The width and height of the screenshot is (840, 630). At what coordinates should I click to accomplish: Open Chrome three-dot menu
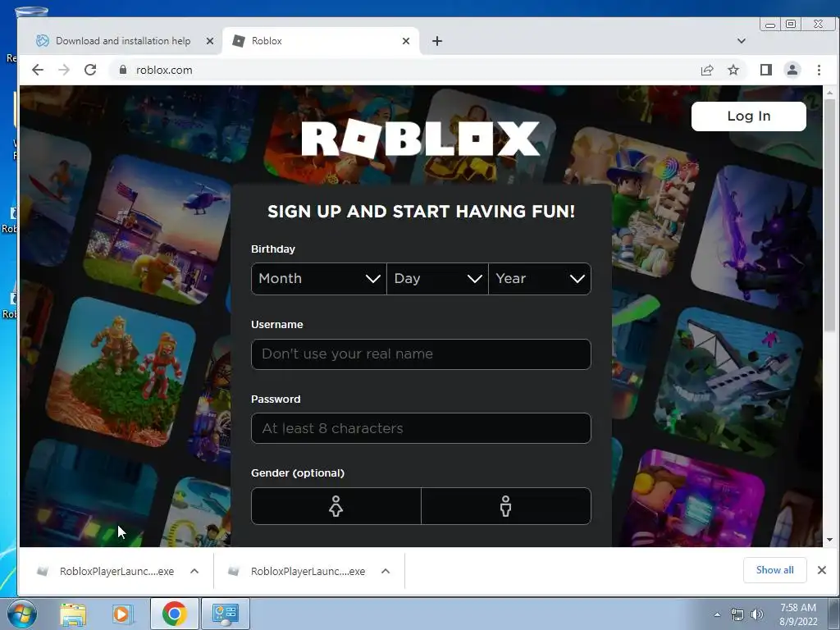pos(819,71)
